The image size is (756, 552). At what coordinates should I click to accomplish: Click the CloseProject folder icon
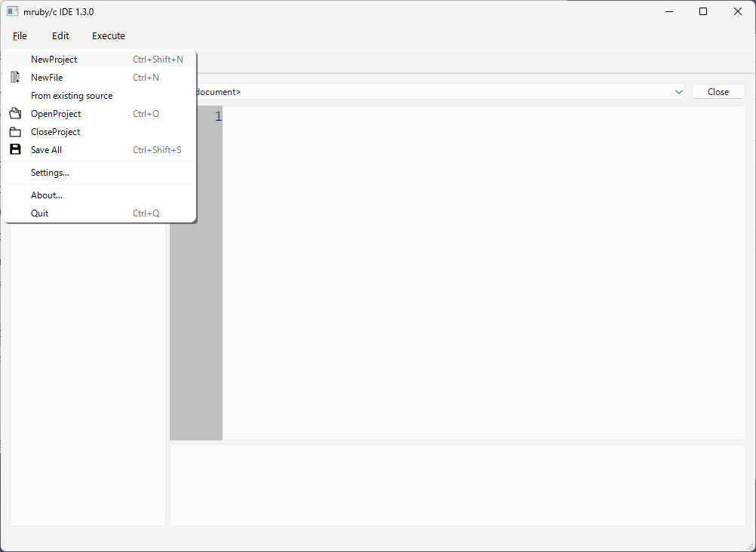pyautogui.click(x=15, y=132)
